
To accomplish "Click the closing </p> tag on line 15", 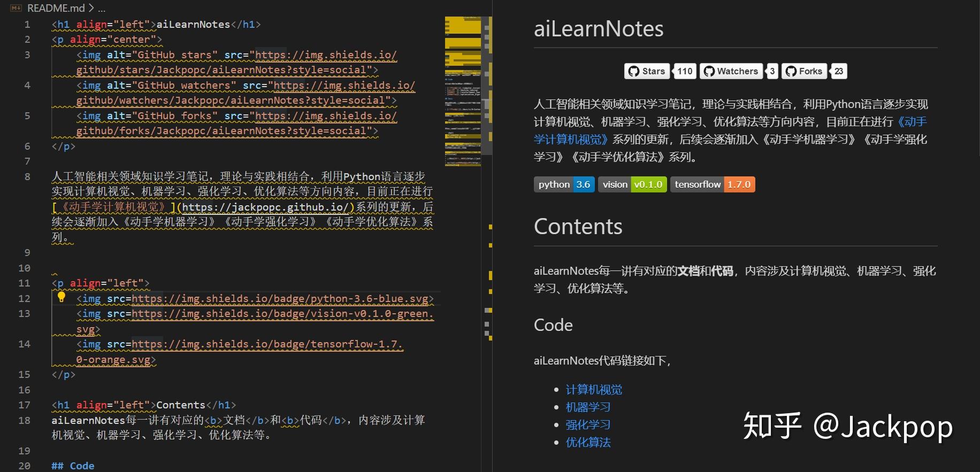I will pos(64,375).
